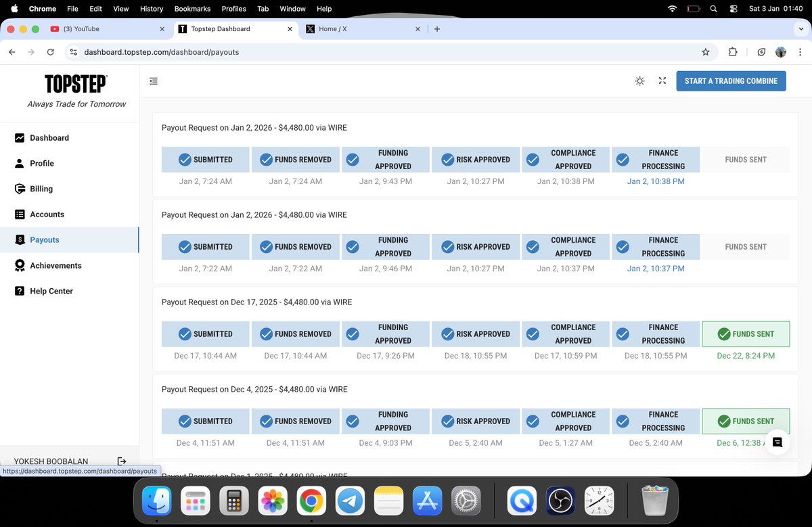Toggle light/dark theme sun icon
This screenshot has height=527, width=812.
pos(639,81)
